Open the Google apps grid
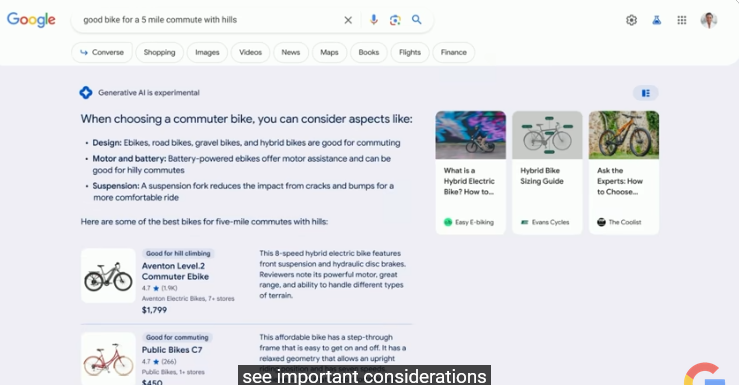This screenshot has width=739, height=385. point(682,20)
